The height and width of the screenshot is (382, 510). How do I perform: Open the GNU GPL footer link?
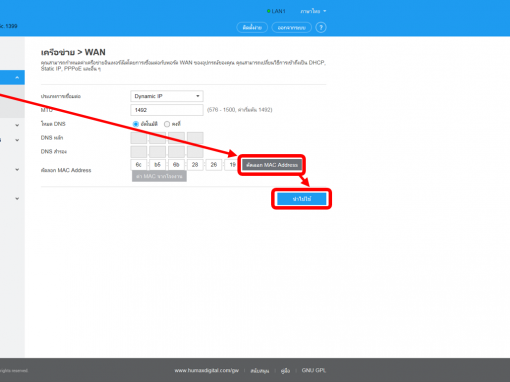tap(314, 370)
